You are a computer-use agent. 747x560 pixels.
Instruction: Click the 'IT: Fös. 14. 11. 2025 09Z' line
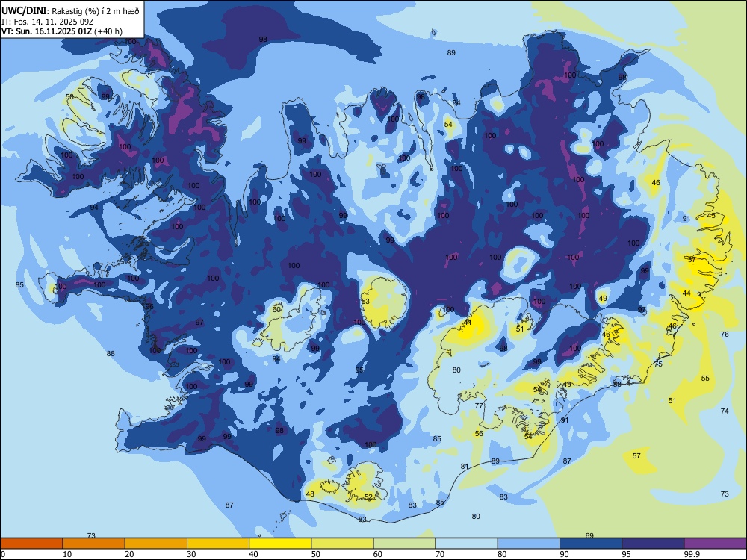tap(47, 22)
